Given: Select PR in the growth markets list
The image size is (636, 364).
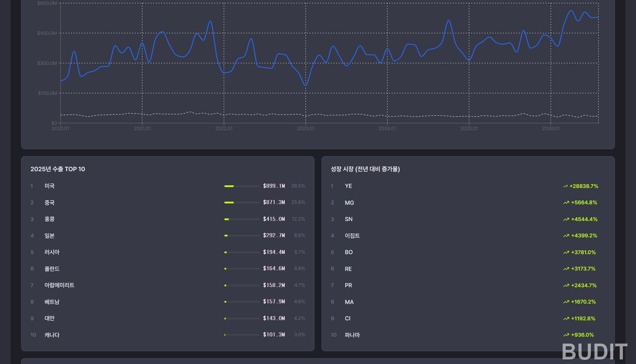Looking at the screenshot, I should coord(348,285).
